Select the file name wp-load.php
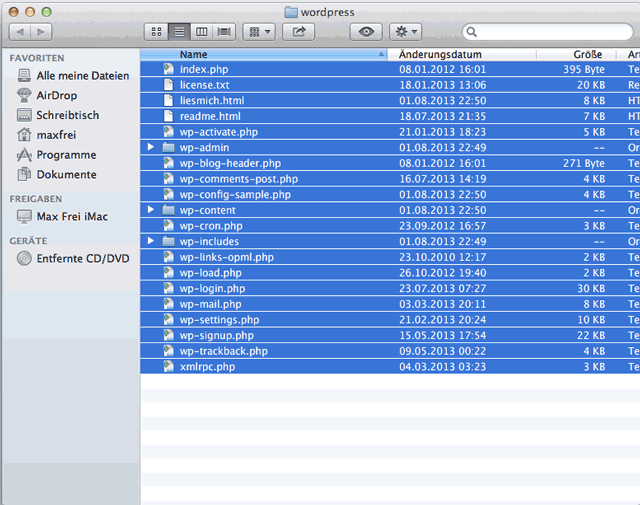The image size is (640, 505). click(211, 273)
